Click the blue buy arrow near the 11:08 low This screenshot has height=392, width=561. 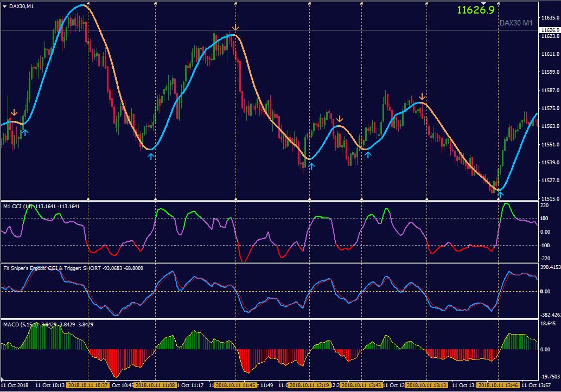(151, 156)
